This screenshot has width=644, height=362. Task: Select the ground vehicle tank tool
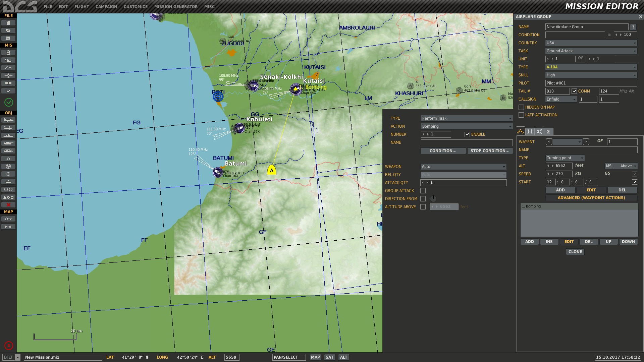pyautogui.click(x=8, y=143)
